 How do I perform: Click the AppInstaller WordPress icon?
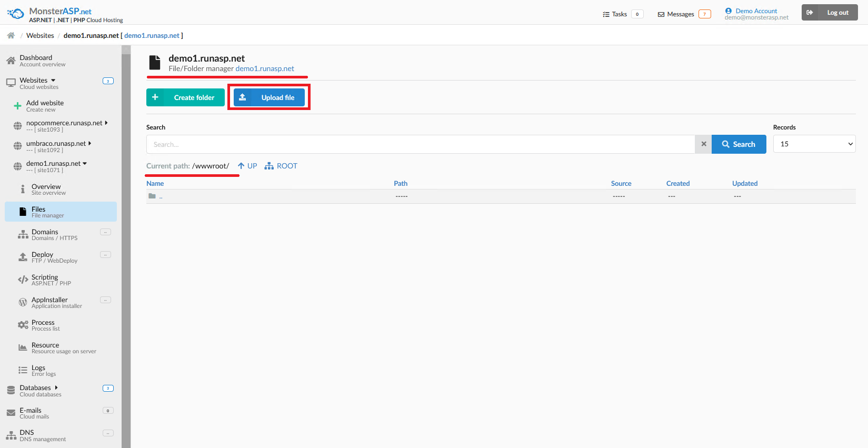[23, 302]
